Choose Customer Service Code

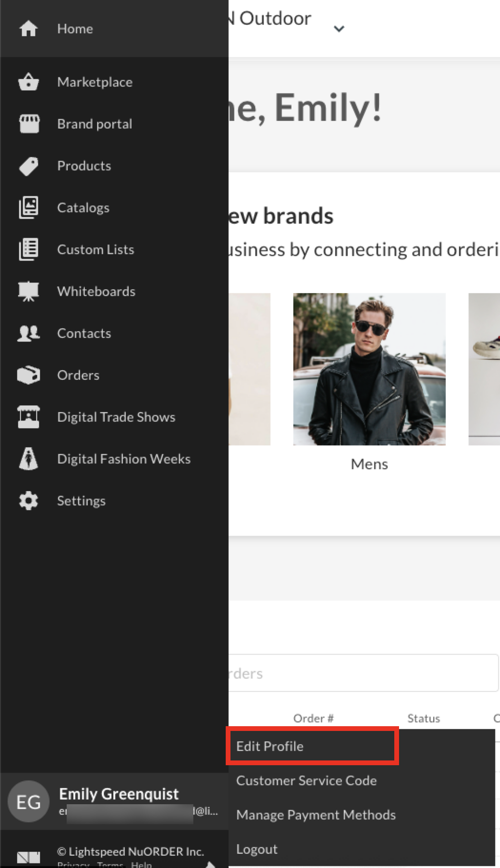pos(361,780)
